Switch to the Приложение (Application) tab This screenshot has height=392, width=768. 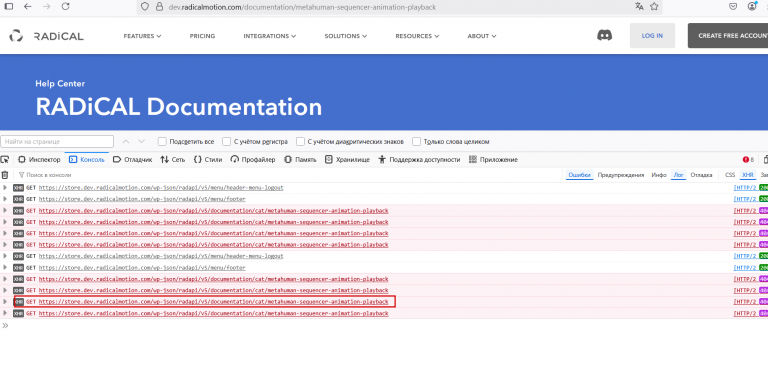click(x=493, y=160)
